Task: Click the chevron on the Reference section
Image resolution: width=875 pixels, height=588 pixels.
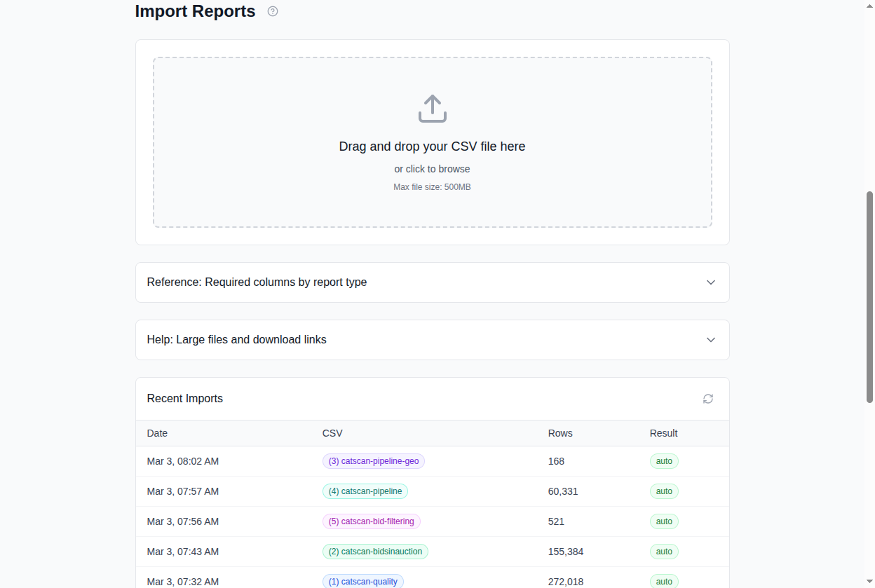Action: pos(710,282)
